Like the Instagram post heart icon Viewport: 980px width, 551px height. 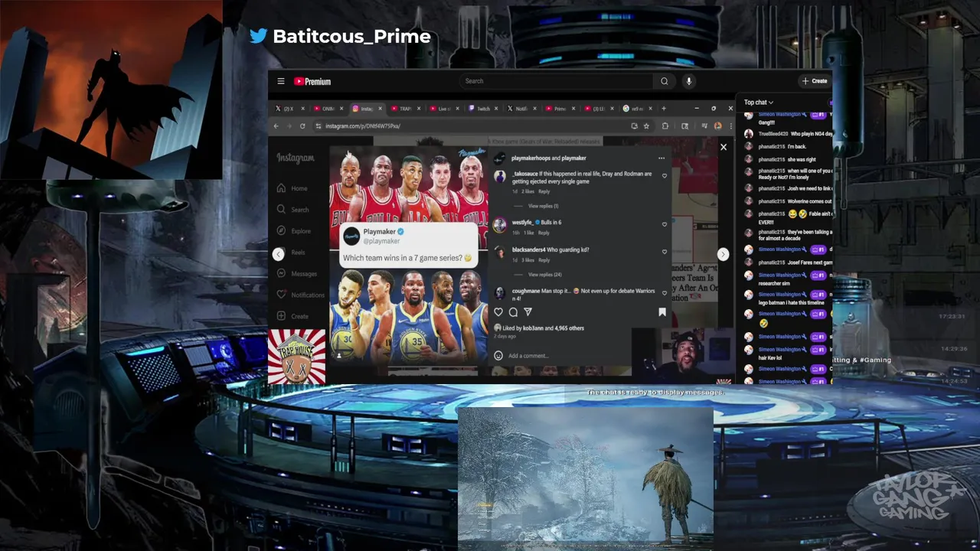point(498,312)
